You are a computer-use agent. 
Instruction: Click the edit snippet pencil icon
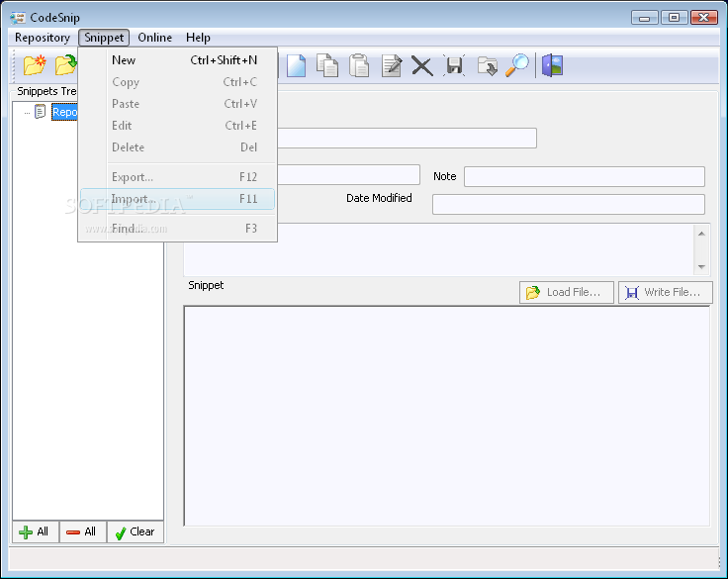pos(391,65)
